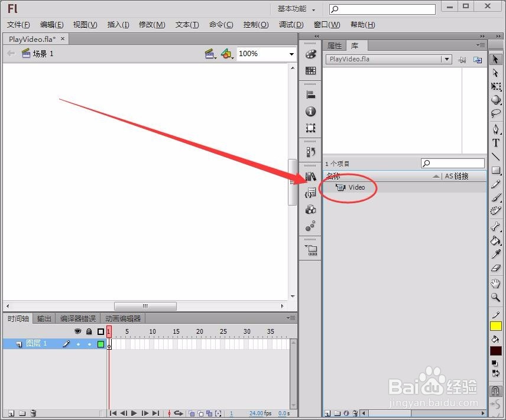Open the Motion Presets balls icon

[310, 226]
